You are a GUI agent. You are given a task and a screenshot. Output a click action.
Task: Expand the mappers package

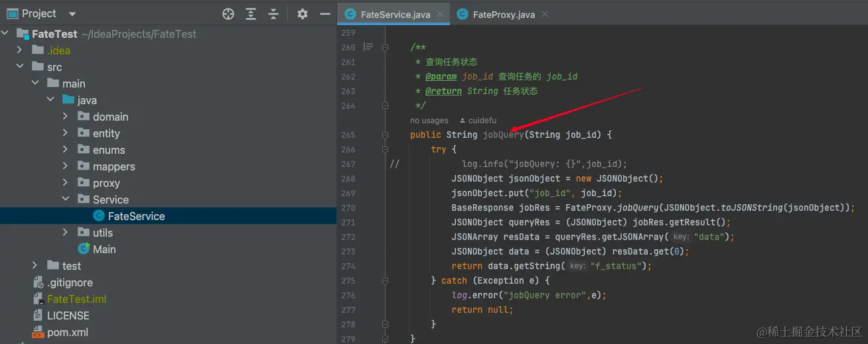[x=65, y=166]
